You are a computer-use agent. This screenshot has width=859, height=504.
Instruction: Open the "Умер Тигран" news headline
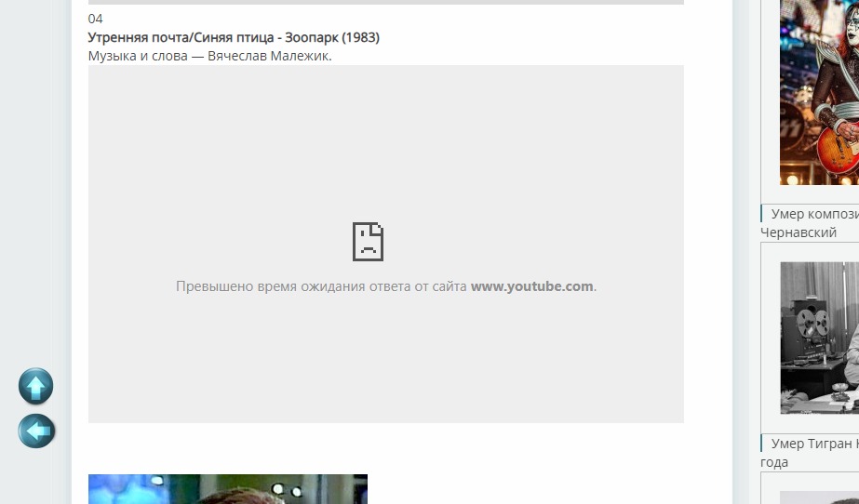[x=814, y=444]
